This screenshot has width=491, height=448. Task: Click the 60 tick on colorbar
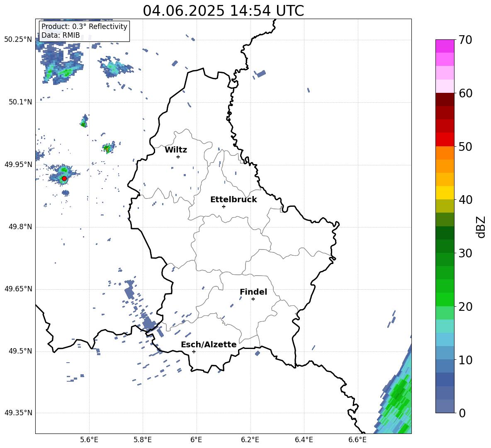click(465, 93)
